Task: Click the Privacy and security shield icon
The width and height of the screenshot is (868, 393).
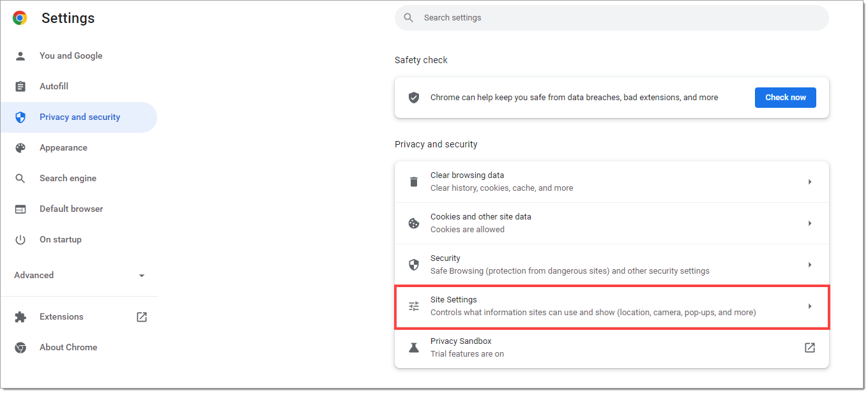Action: pos(20,117)
